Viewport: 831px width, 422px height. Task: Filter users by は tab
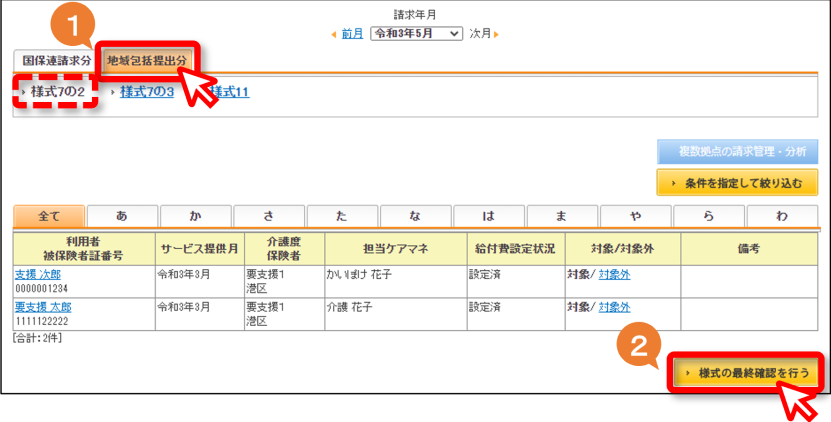489,216
